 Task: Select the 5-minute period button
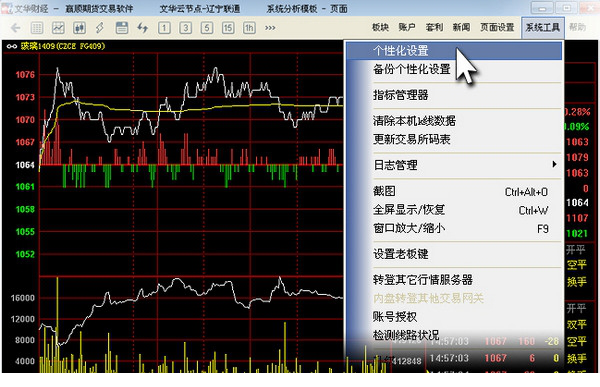pyautogui.click(x=207, y=28)
